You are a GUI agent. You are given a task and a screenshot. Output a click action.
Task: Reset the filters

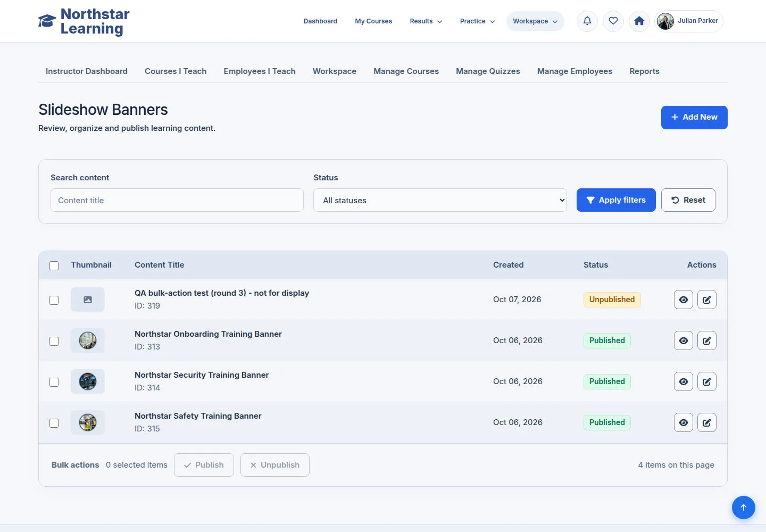(x=688, y=200)
